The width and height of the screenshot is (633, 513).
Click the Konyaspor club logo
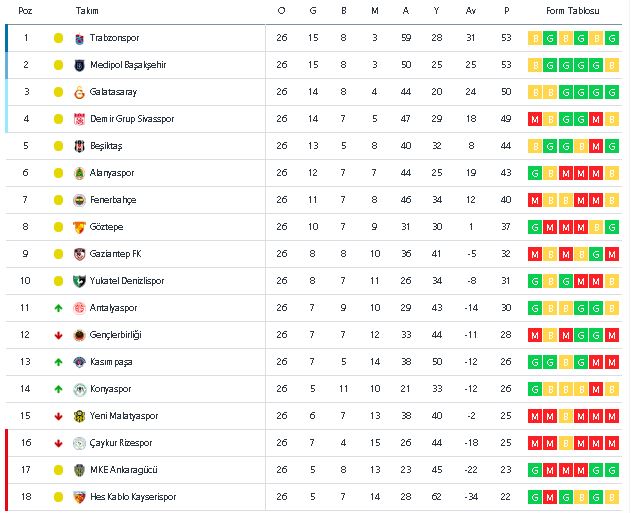pyautogui.click(x=80, y=389)
